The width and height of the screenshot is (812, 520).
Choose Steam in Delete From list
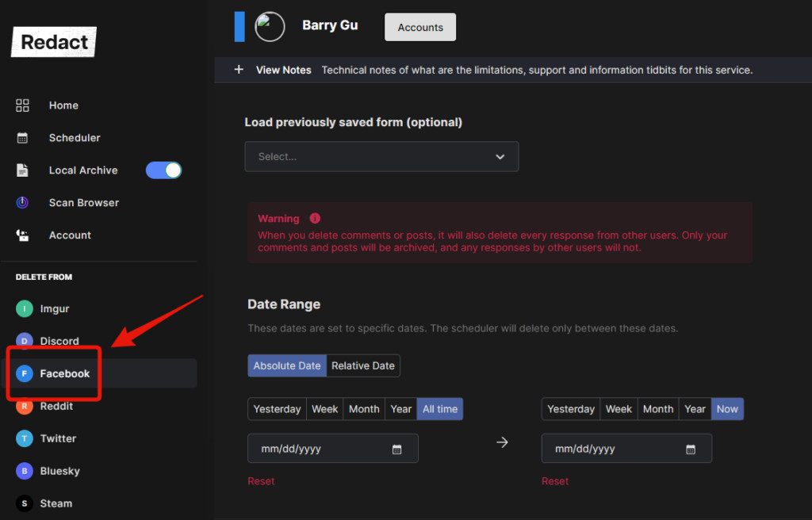pos(56,503)
